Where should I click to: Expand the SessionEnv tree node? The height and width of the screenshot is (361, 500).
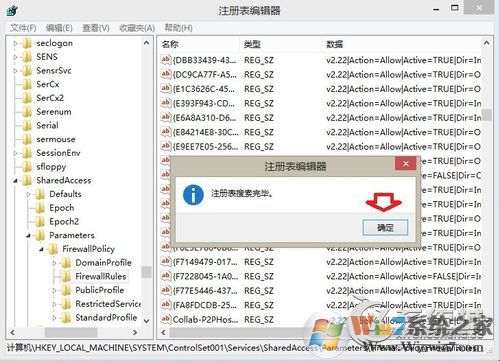coord(15,153)
